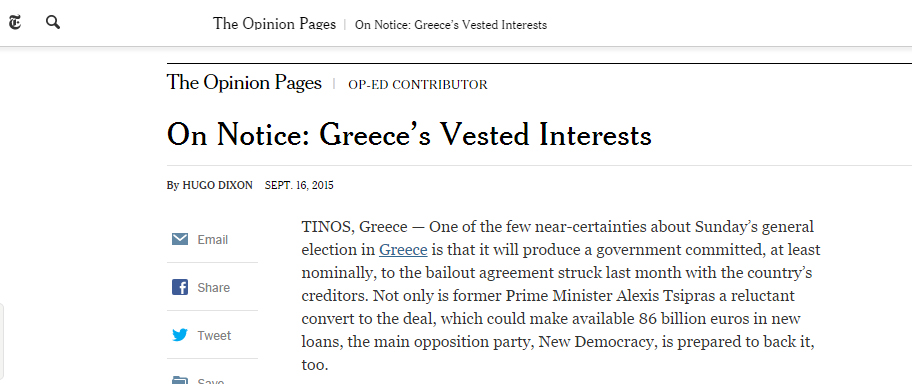The image size is (912, 384).
Task: Click article title in top navigation bar
Action: point(451,25)
